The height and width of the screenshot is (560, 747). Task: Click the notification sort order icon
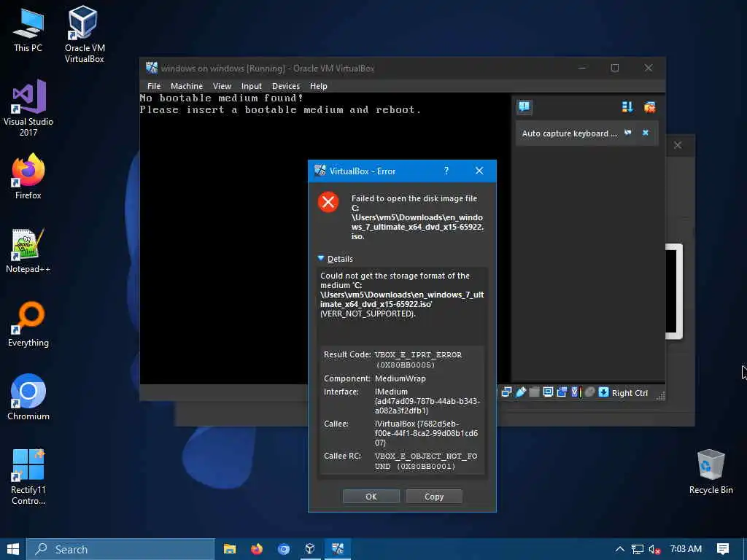click(627, 107)
